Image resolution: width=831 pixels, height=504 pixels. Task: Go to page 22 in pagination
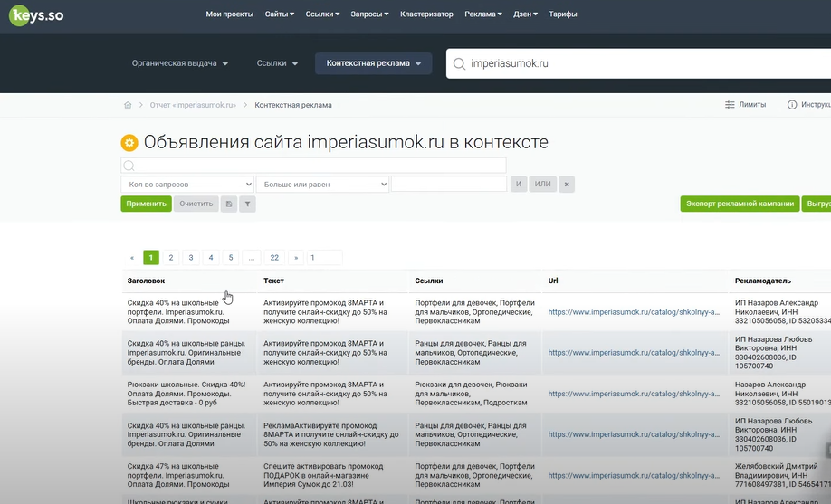(x=274, y=257)
